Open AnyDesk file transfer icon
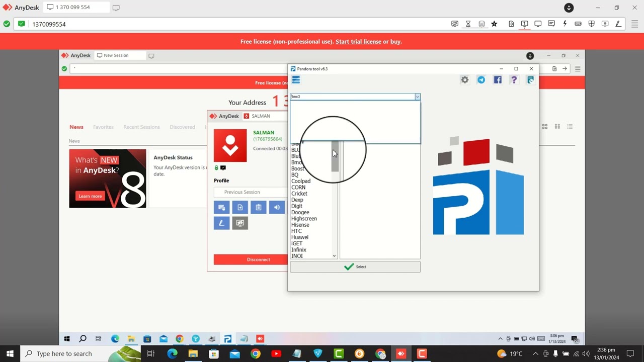644x362 pixels. [x=511, y=24]
